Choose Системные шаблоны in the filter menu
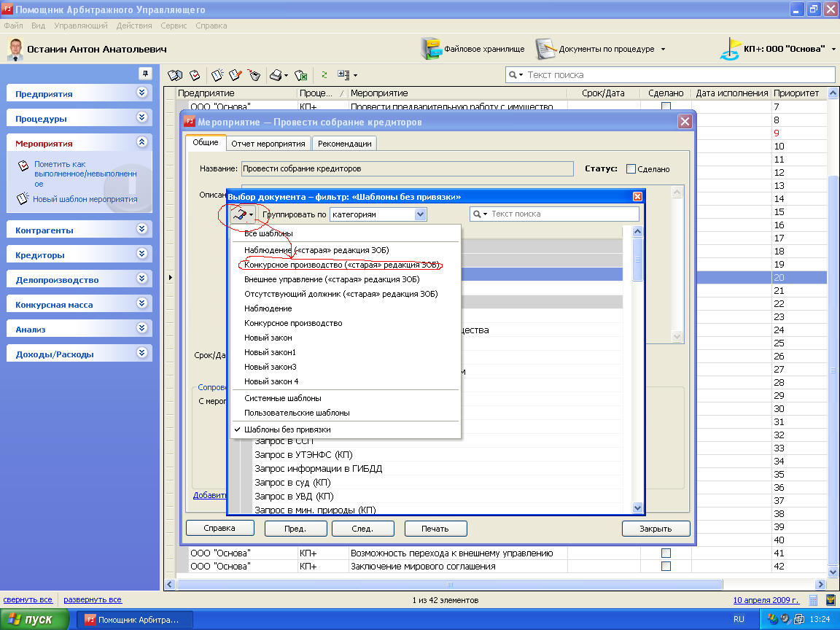 coord(346,399)
